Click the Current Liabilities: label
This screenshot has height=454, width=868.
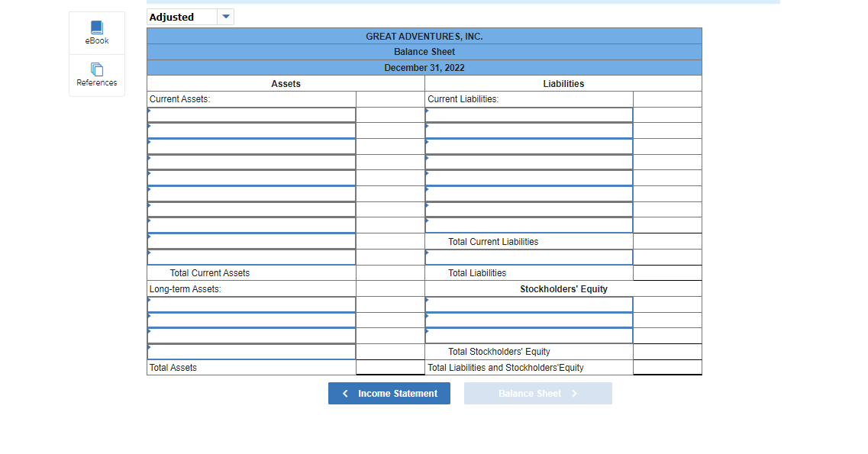click(463, 99)
